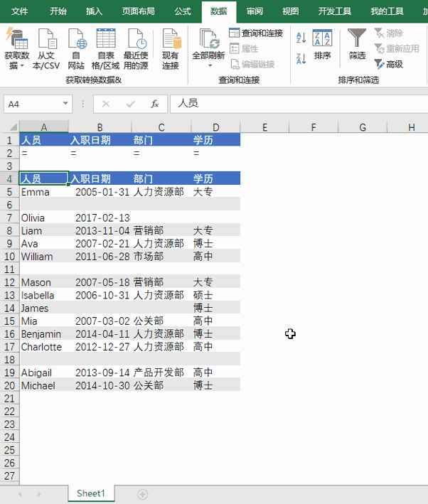This screenshot has height=504, width=428.
Task: Switch to the 公式 (Formulas) tab
Action: click(x=183, y=11)
